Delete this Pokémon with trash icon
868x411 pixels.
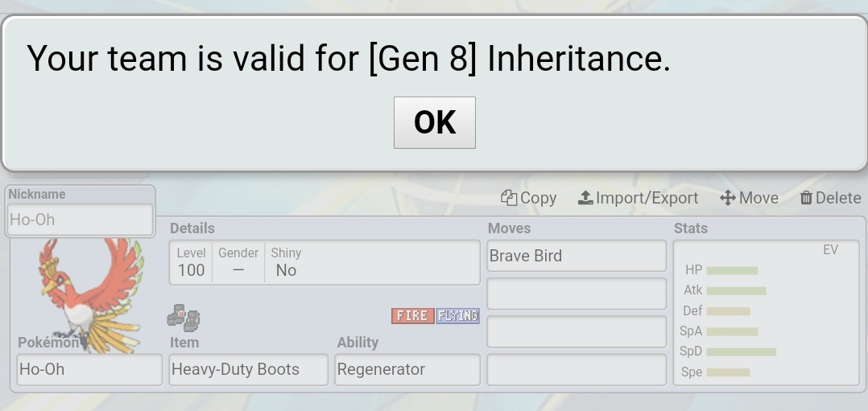(x=830, y=198)
